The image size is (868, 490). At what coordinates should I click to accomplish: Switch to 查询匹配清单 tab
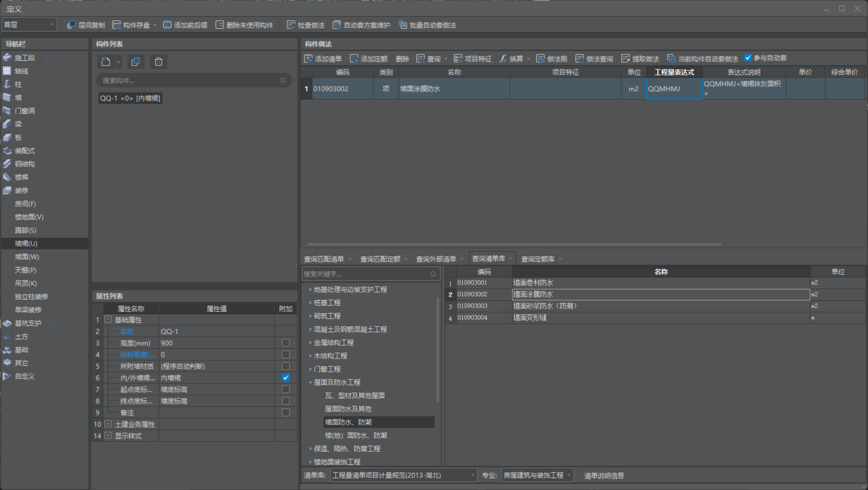point(324,259)
